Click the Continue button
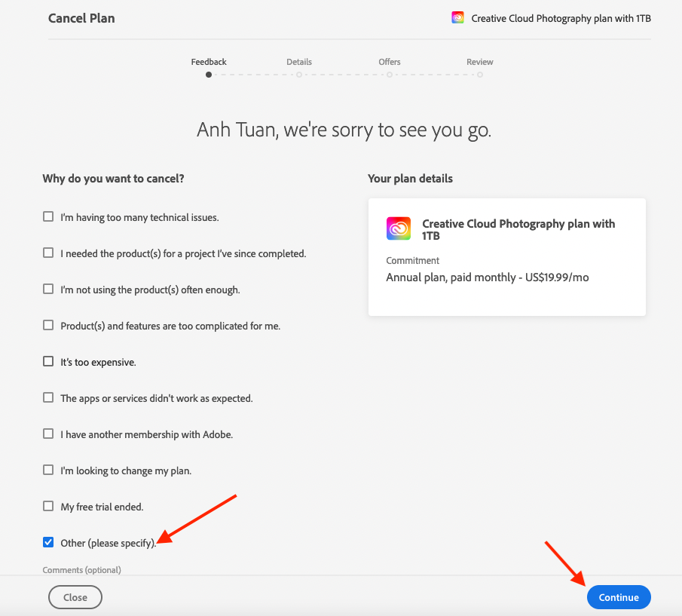 (x=618, y=596)
